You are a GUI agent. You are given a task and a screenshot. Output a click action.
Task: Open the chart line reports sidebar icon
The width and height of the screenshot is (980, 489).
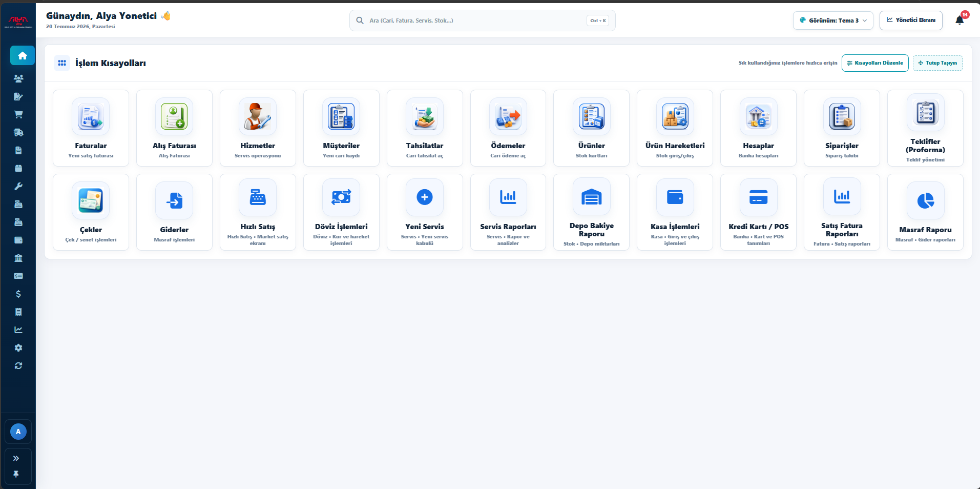coord(18,330)
